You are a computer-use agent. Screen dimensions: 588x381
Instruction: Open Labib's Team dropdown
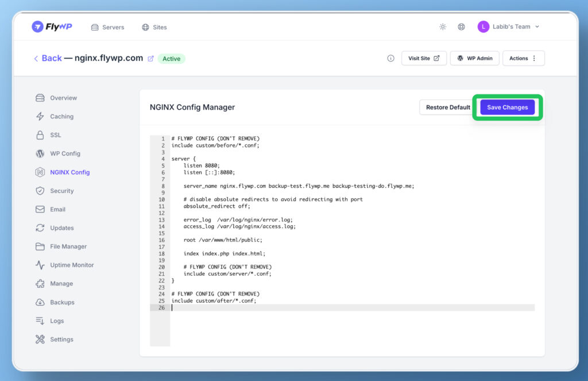(509, 26)
